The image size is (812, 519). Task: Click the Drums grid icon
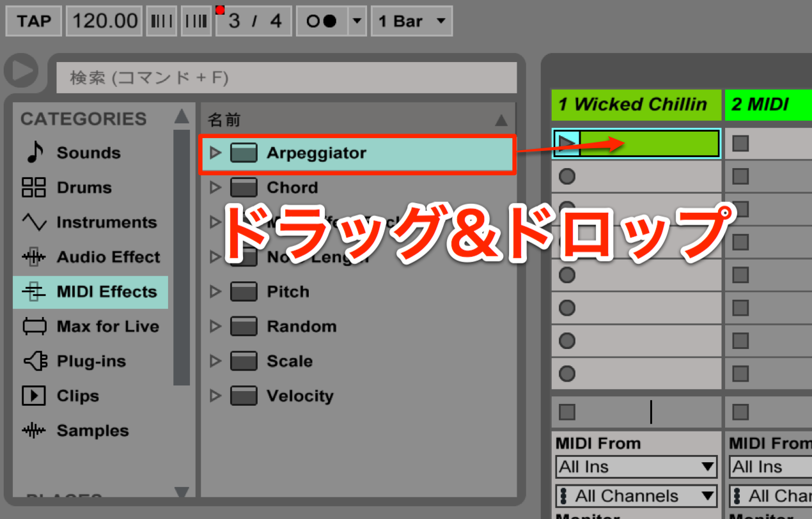tap(34, 187)
